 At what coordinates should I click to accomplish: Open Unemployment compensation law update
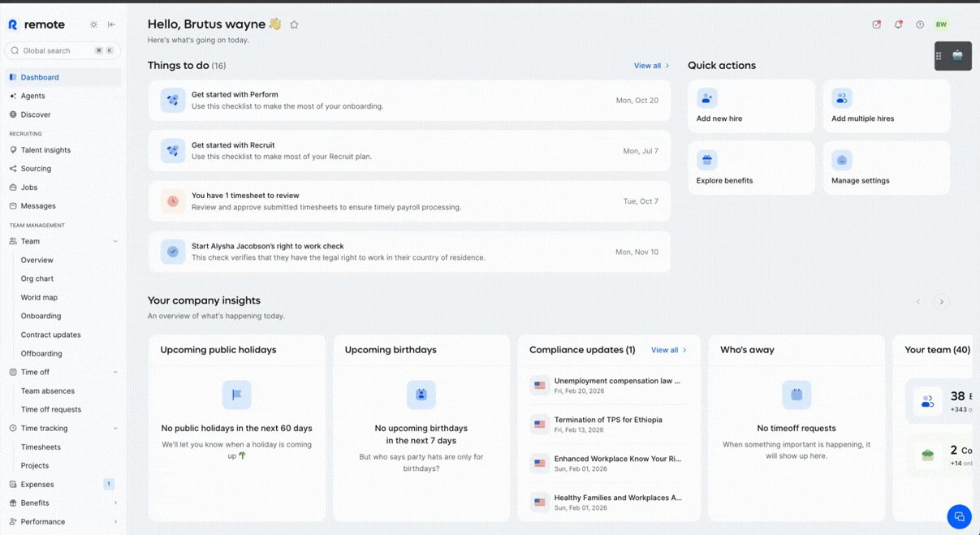tap(609, 385)
